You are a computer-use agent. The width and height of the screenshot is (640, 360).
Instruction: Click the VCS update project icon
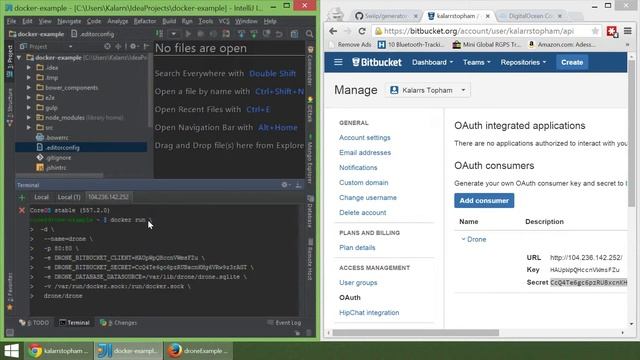[x=241, y=34]
